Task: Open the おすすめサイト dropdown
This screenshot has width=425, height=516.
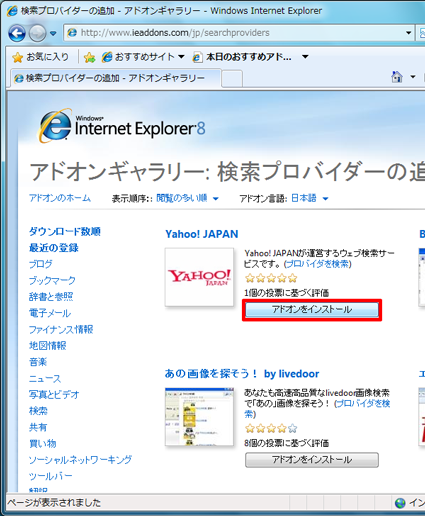Action: pos(143,57)
